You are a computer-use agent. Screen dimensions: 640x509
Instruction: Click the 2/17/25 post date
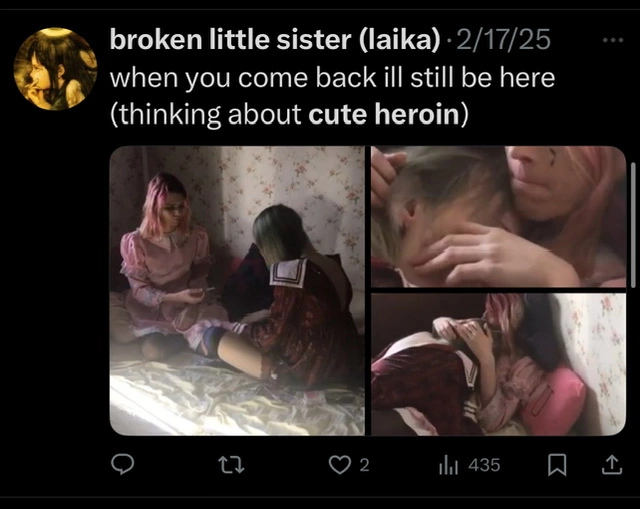click(504, 40)
